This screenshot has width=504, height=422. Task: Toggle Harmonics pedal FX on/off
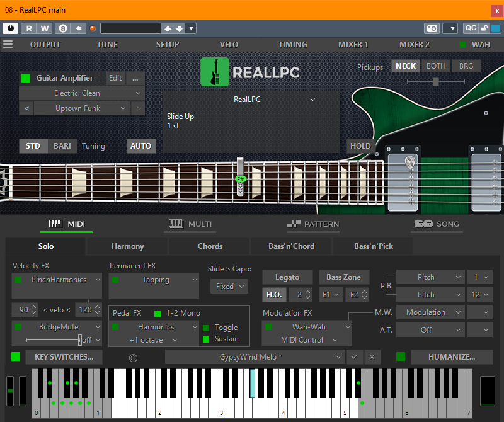[x=115, y=327]
